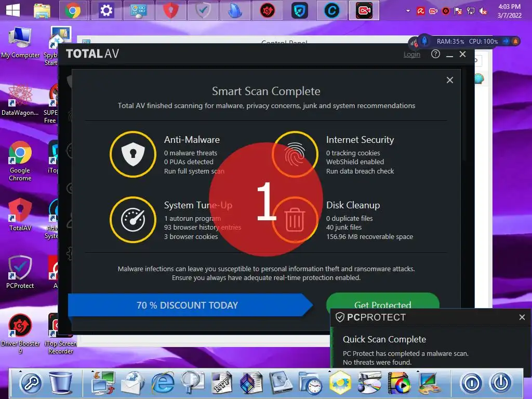Click the Run full system scan text

click(194, 171)
